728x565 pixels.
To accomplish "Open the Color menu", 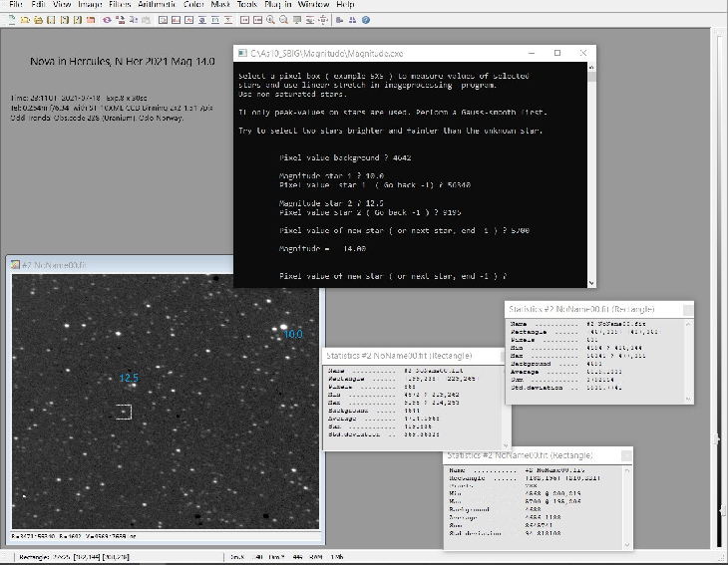I will [194, 5].
